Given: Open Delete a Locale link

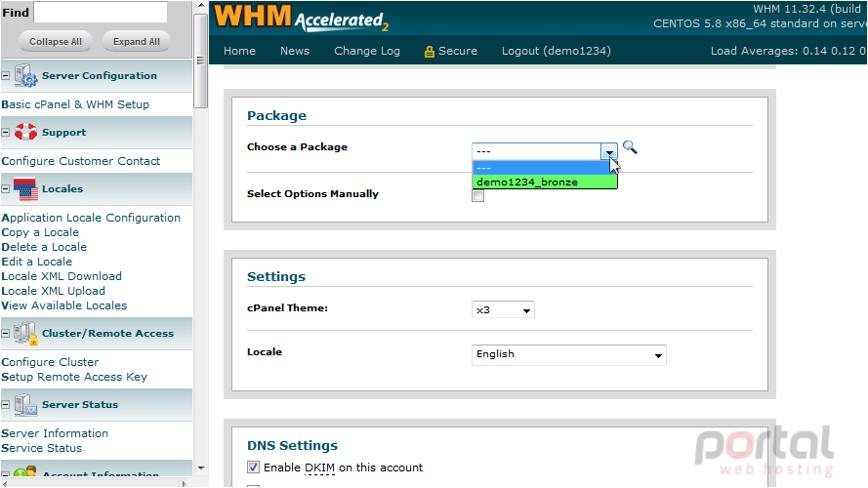Looking at the screenshot, I should click(x=44, y=247).
